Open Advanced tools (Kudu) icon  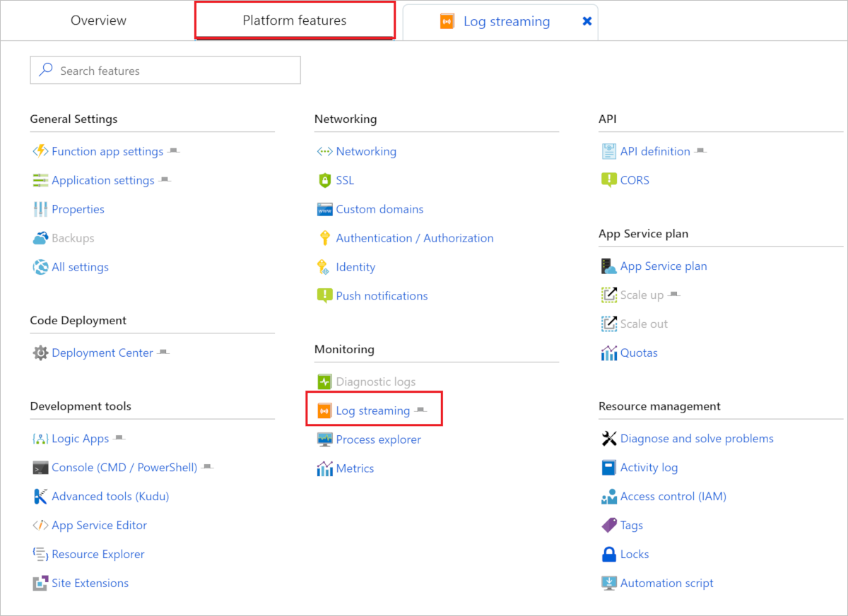(x=41, y=496)
